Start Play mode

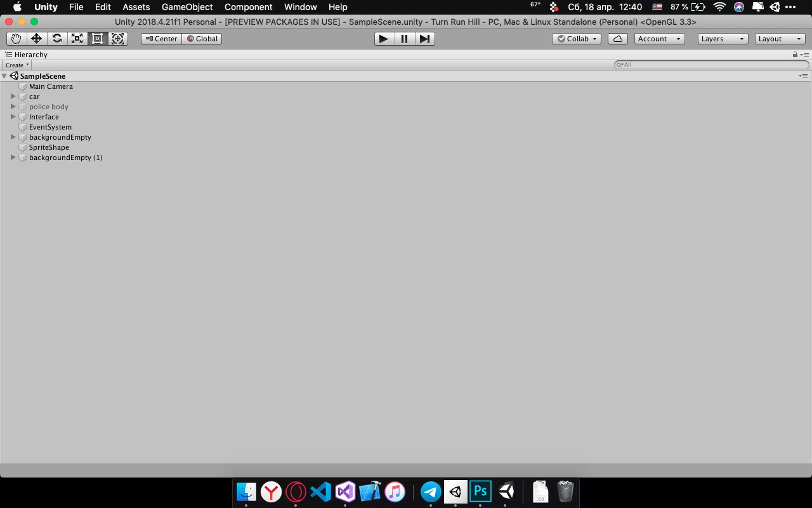(383, 39)
